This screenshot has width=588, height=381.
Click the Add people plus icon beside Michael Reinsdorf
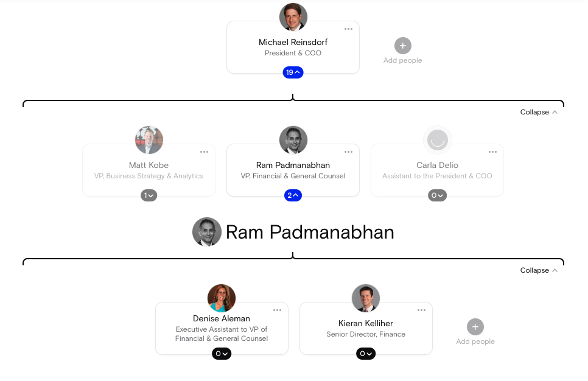coord(402,45)
